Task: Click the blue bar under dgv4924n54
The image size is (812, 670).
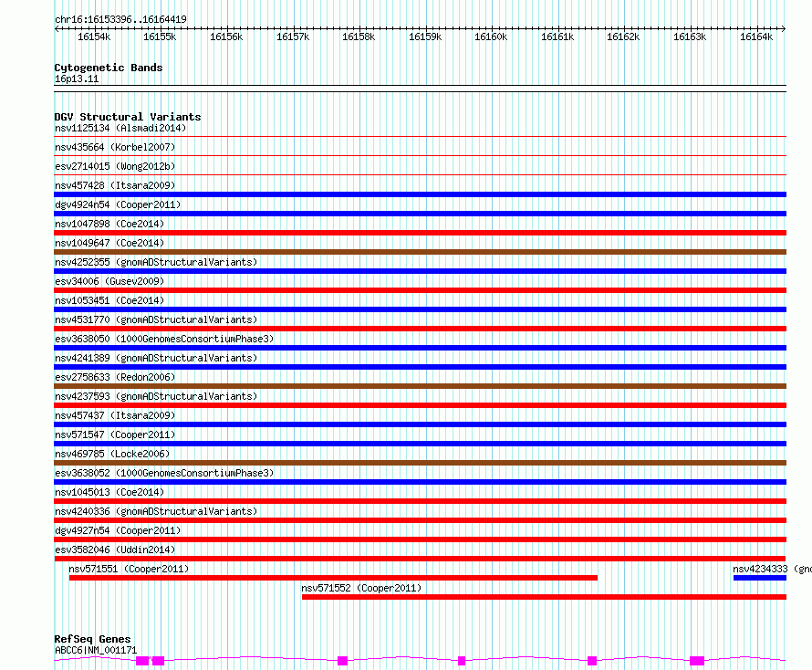Action: point(420,214)
